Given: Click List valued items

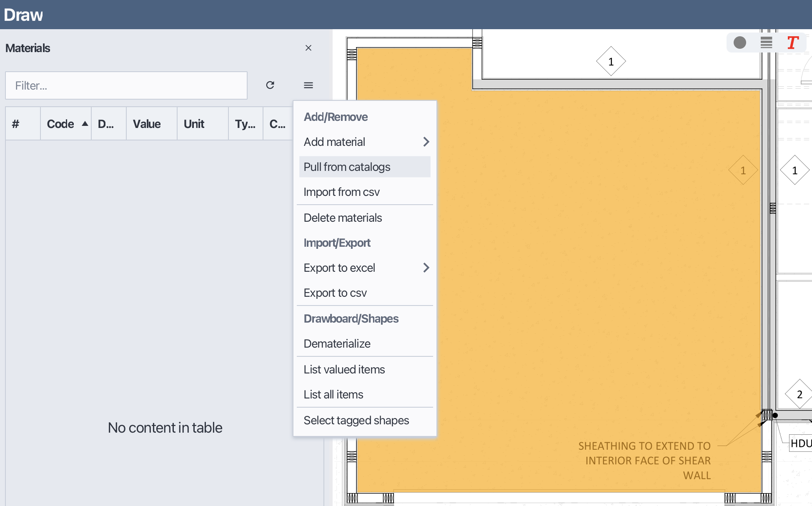Looking at the screenshot, I should pos(344,369).
